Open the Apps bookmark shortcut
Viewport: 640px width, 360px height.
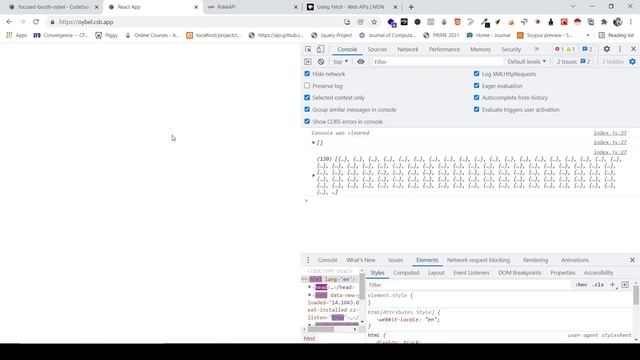[17, 36]
